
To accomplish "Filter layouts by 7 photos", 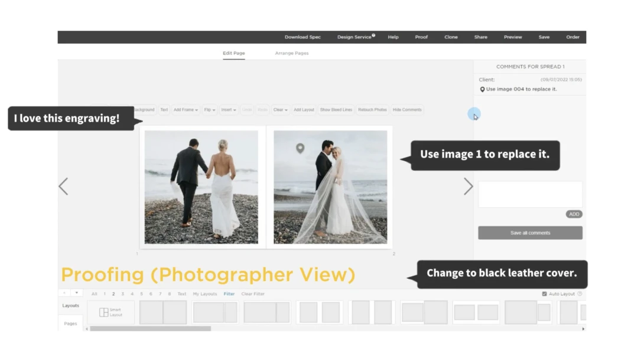I will tap(160, 294).
